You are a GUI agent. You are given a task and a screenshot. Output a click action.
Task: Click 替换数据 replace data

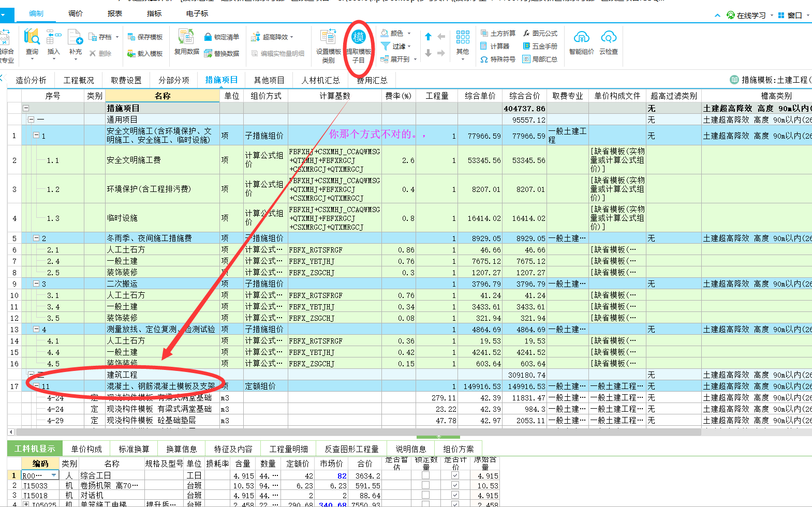(222, 54)
